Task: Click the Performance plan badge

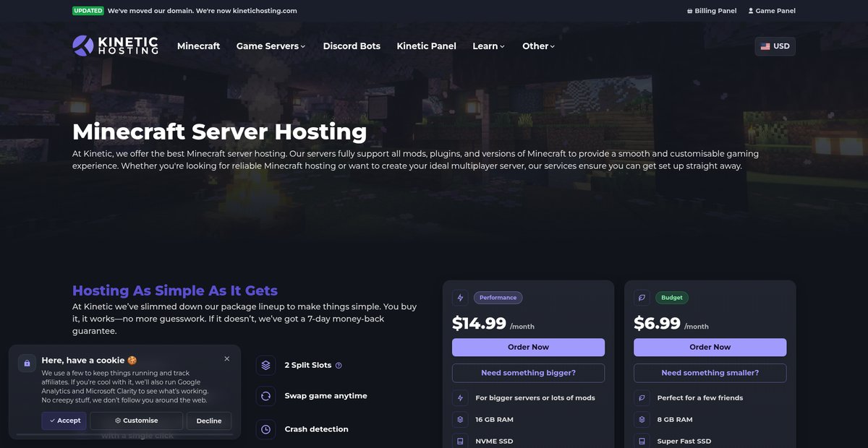Action: click(x=498, y=298)
